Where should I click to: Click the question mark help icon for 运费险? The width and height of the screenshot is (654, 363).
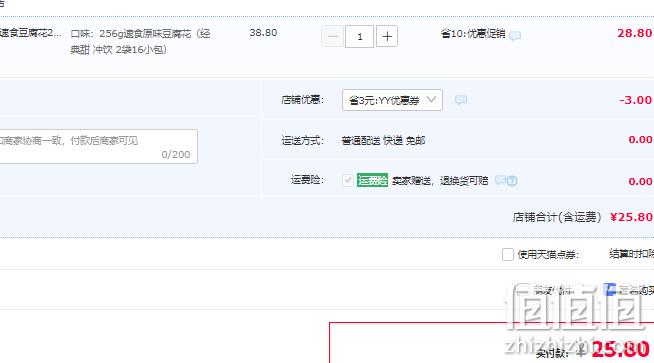coord(512,181)
